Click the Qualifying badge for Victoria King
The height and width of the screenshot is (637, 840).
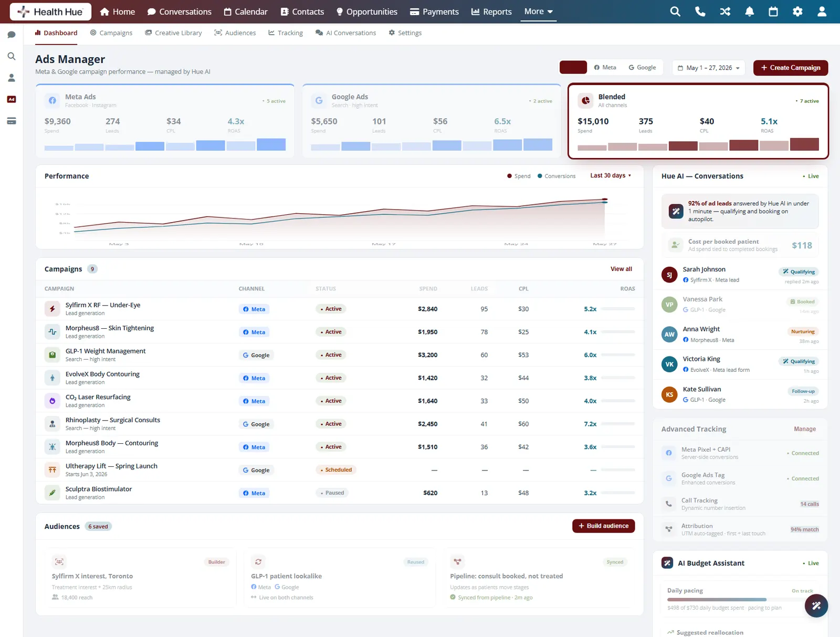click(799, 361)
